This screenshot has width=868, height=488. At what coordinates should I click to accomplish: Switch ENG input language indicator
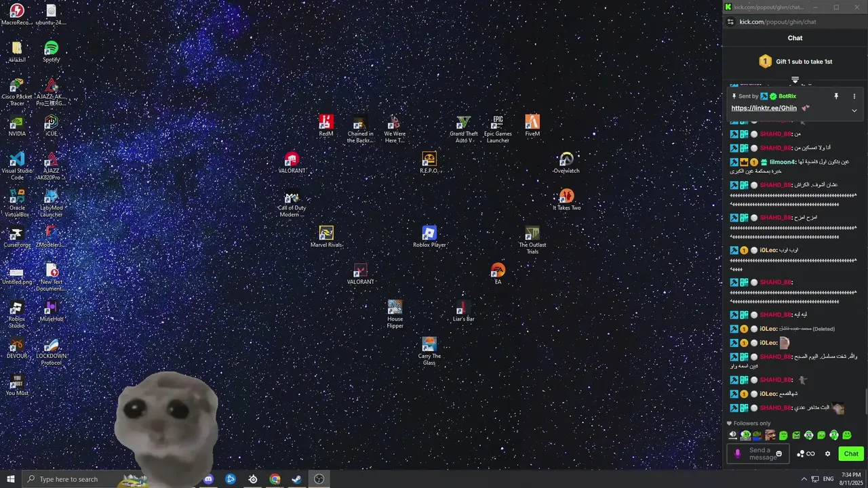[x=828, y=479]
